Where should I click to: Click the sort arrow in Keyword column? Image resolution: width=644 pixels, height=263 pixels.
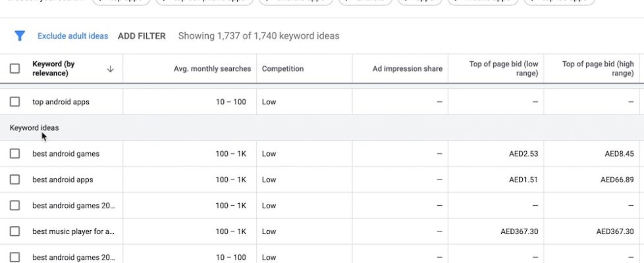[x=110, y=69]
